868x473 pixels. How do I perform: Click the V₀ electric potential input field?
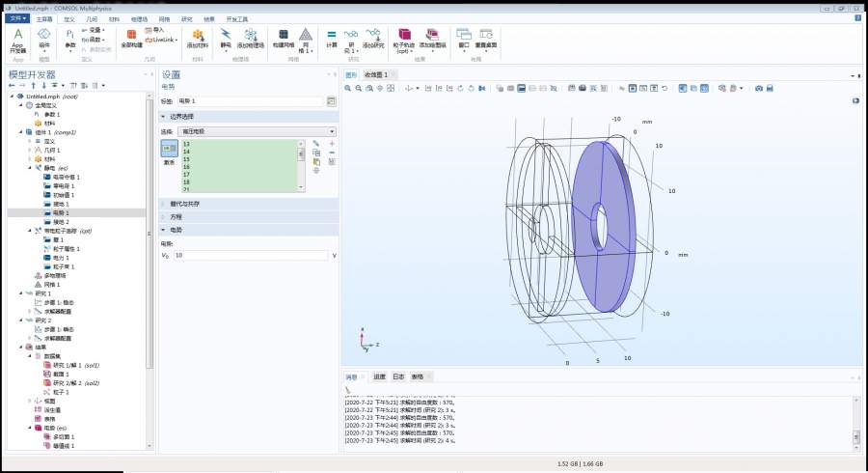point(249,256)
